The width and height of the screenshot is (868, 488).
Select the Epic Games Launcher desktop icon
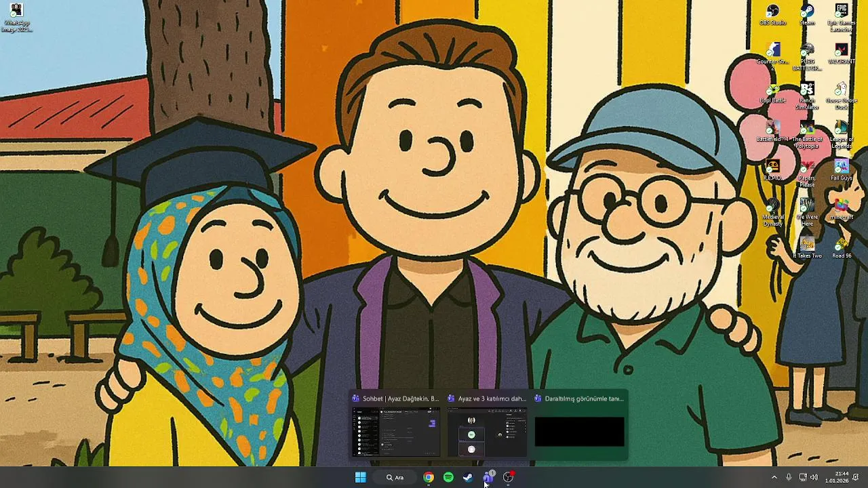coord(842,18)
